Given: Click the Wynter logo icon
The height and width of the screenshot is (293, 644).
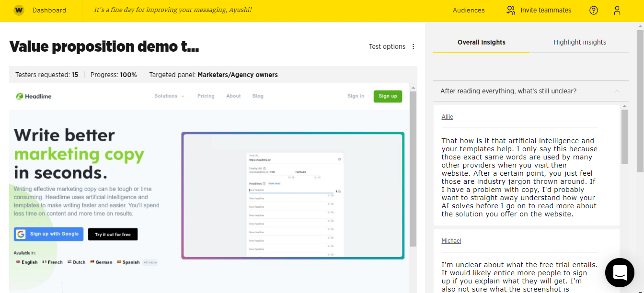Looking at the screenshot, I should (19, 10).
